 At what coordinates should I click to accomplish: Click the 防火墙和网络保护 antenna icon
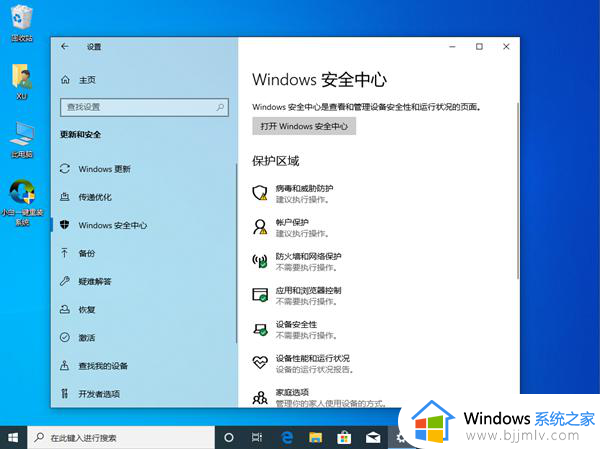coord(260,261)
